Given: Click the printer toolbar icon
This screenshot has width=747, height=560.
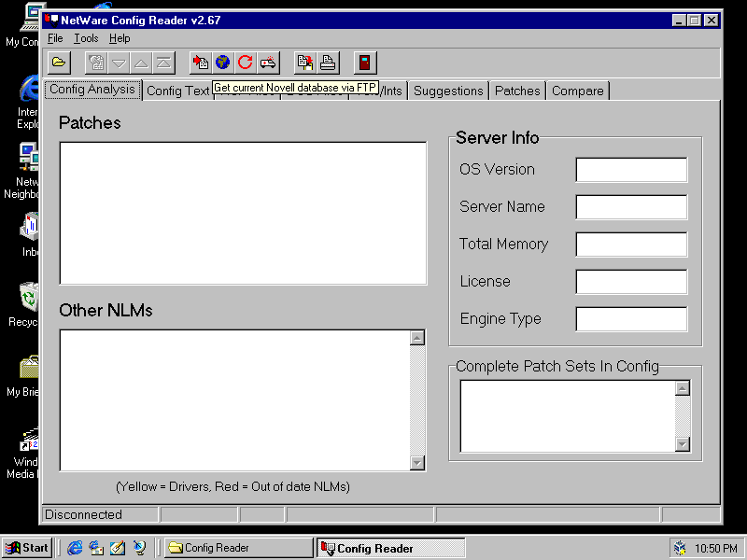Looking at the screenshot, I should tap(328, 63).
